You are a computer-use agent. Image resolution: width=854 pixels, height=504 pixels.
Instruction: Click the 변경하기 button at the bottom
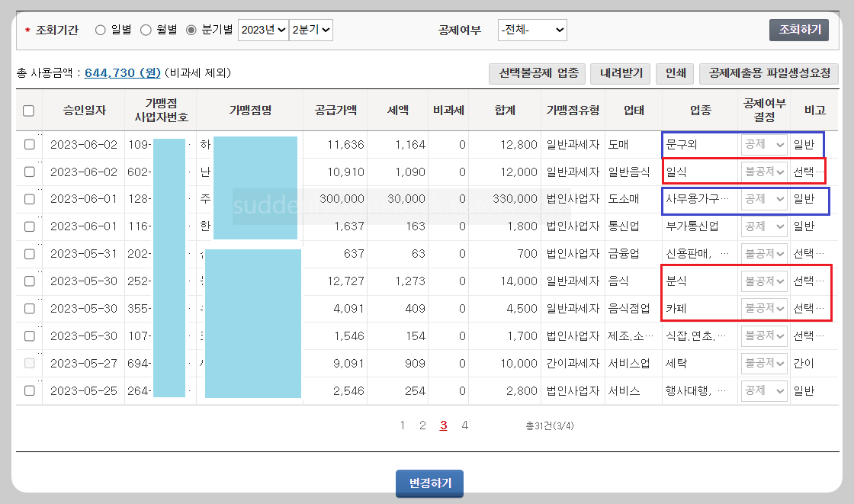pyautogui.click(x=429, y=483)
